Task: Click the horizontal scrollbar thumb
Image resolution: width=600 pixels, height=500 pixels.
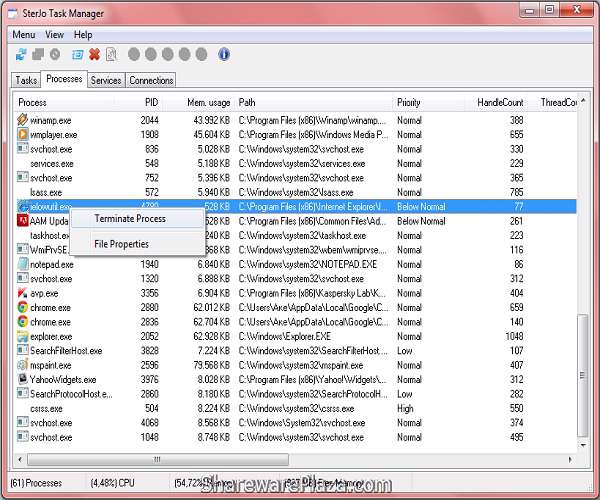Action: click(x=158, y=459)
